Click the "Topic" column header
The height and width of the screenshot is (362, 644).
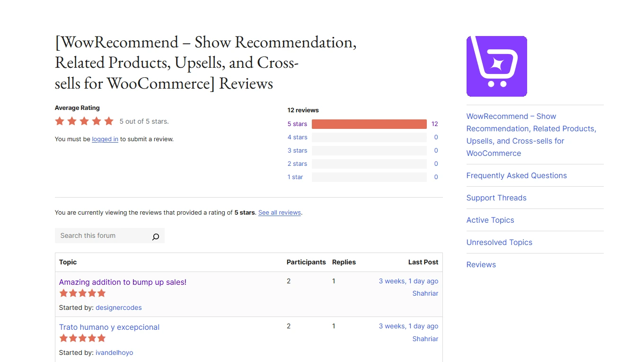coord(68,262)
